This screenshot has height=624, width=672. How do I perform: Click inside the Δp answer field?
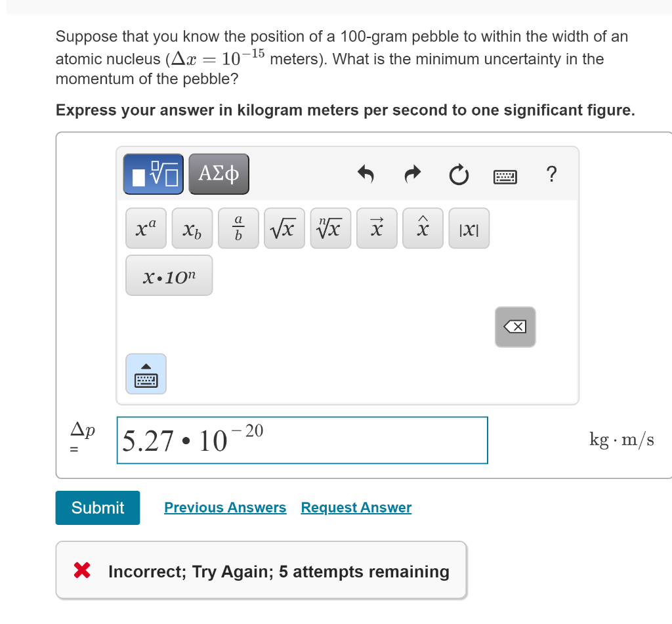click(302, 440)
